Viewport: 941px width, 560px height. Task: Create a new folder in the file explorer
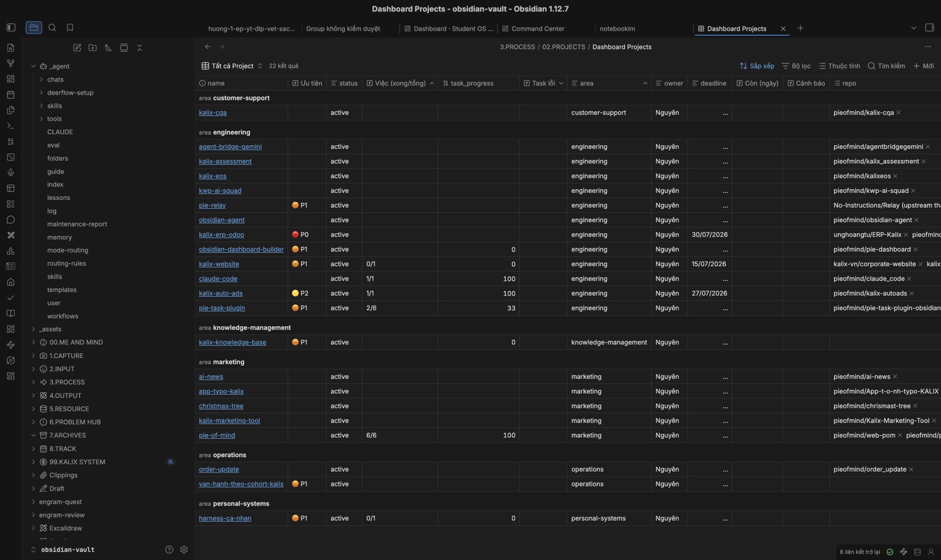[92, 48]
